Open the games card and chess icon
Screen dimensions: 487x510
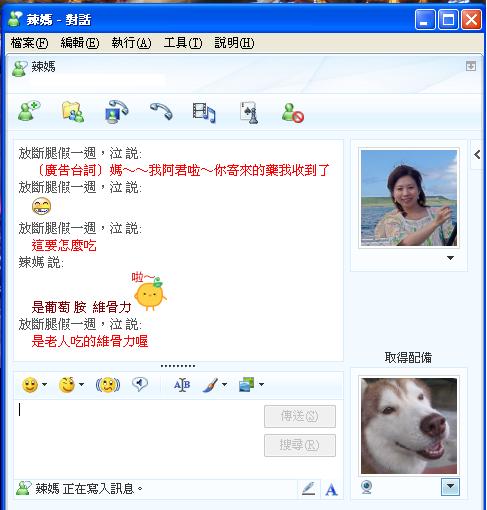[249, 113]
